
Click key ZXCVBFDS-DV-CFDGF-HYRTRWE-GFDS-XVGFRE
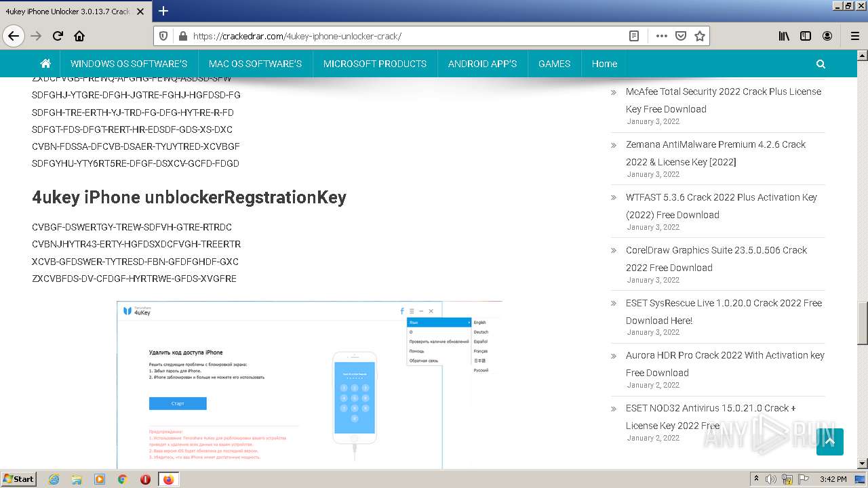(134, 279)
